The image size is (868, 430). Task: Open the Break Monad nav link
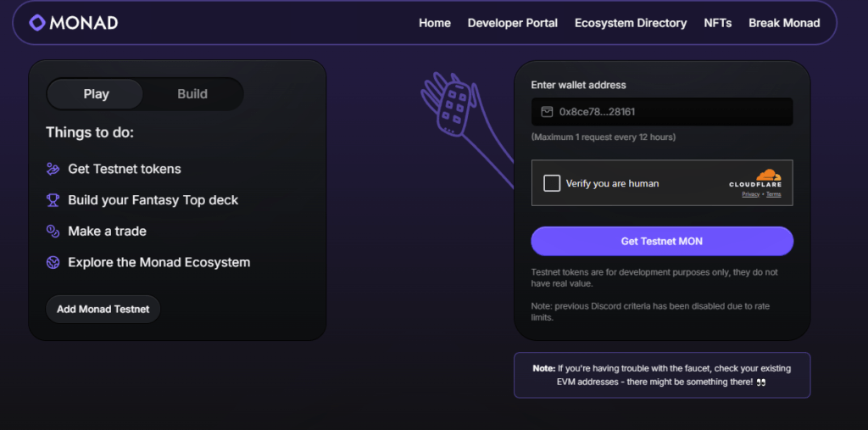coord(784,23)
